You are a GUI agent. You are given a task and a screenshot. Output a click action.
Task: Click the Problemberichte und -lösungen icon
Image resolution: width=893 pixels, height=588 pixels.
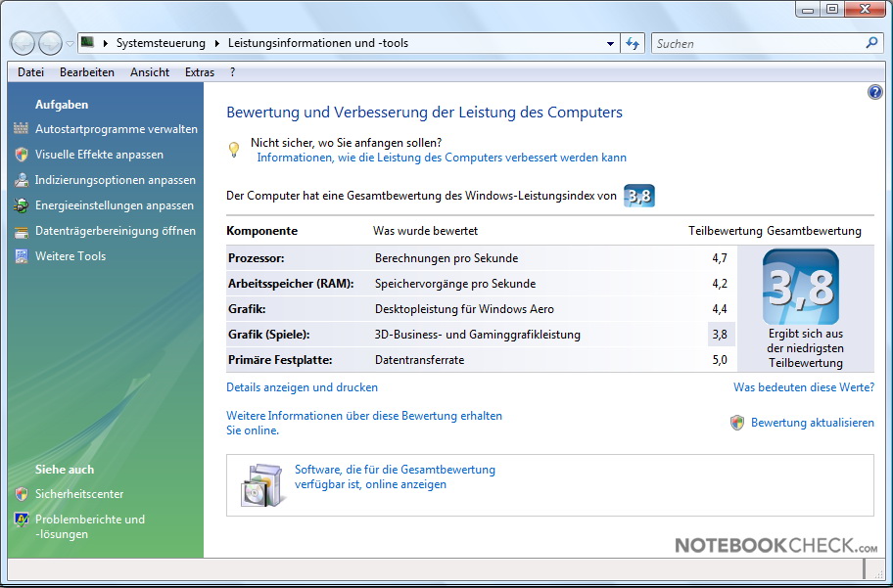(x=22, y=520)
